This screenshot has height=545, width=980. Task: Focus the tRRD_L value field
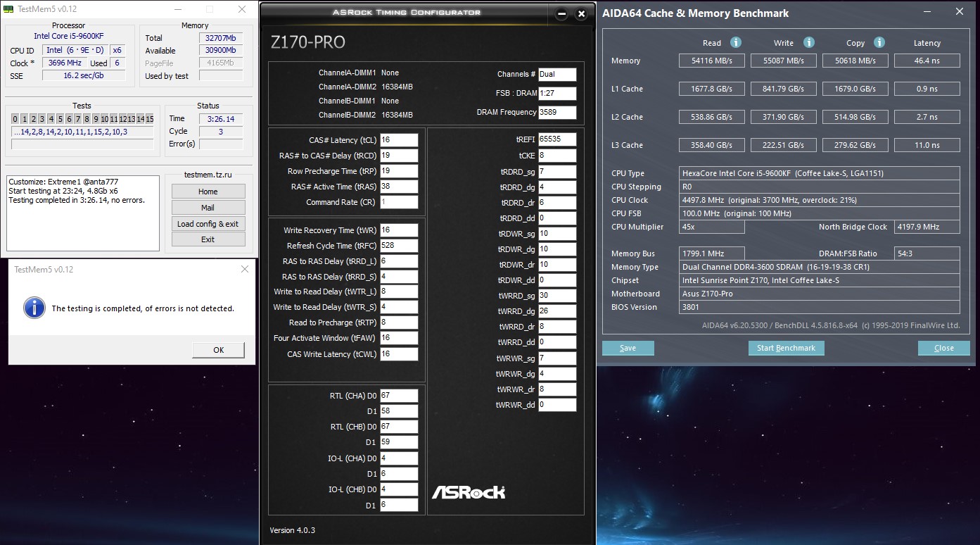[x=399, y=261]
